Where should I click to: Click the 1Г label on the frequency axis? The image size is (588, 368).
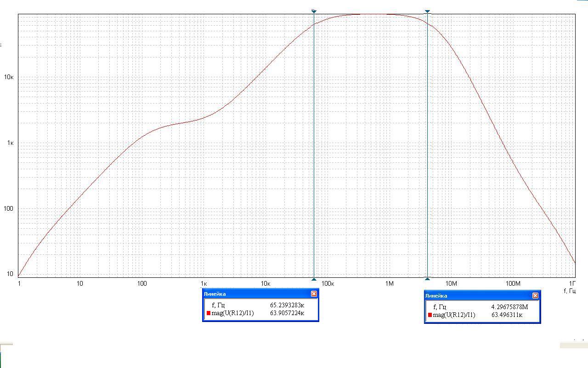(x=572, y=283)
